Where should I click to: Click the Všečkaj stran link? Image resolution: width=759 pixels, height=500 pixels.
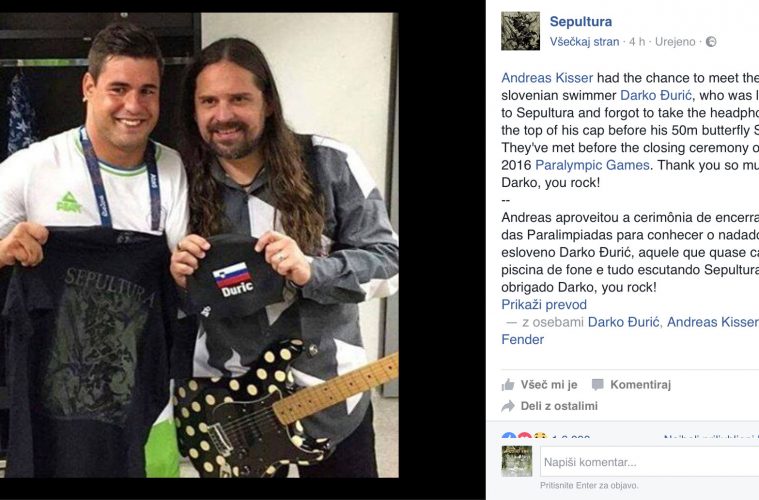584,42
